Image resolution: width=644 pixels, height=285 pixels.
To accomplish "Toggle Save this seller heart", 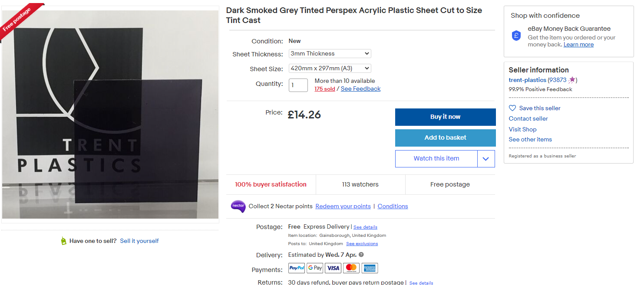I will coord(512,108).
